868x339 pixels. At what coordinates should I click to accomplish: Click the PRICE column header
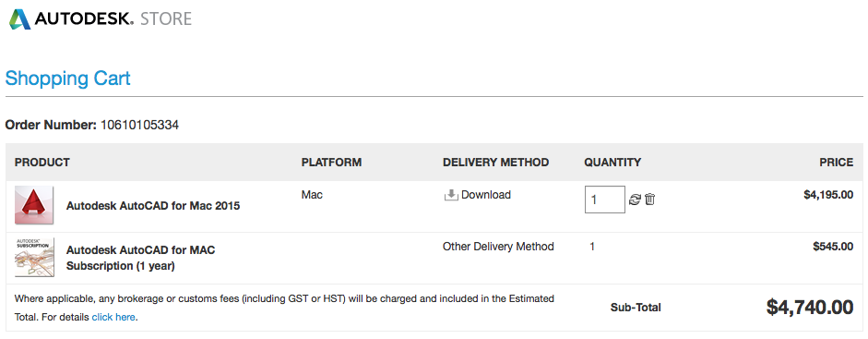(x=837, y=163)
